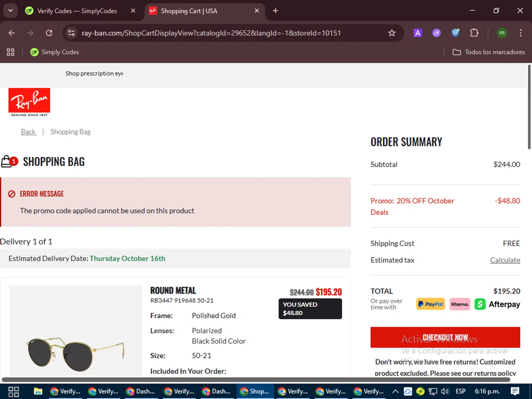Screen dimensions: 532x399
Task: Open the extensions puzzle icon
Action: point(474,33)
